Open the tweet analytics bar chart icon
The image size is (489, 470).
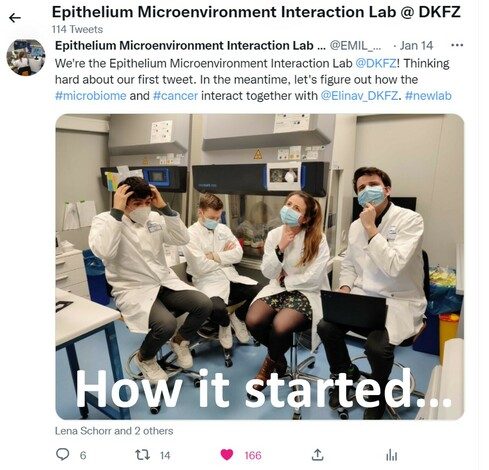[391, 455]
